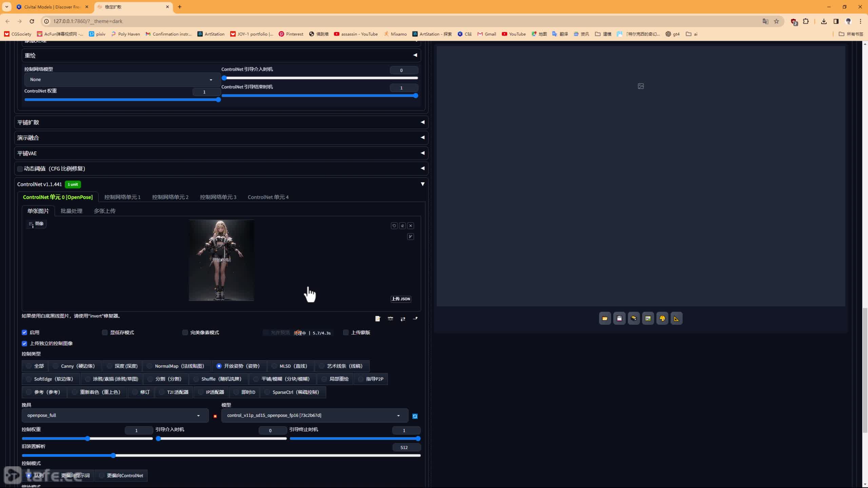Toggle the 显低存模式 checkbox
Image resolution: width=868 pixels, height=488 pixels.
pyautogui.click(x=105, y=332)
